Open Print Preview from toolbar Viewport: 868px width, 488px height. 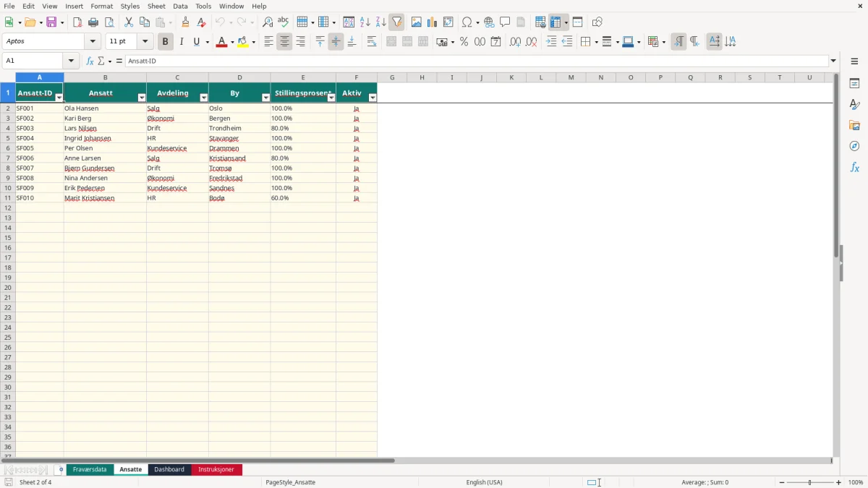[x=109, y=22]
